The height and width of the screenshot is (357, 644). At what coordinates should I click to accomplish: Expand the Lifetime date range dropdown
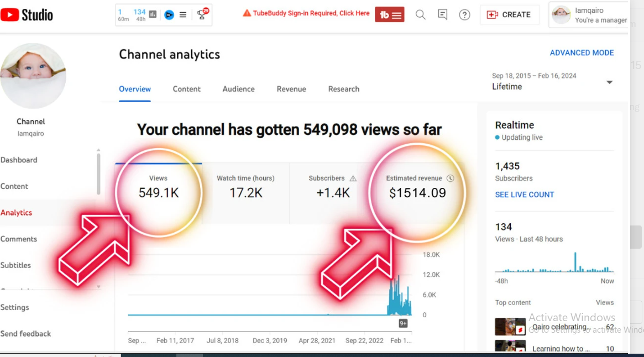[x=609, y=82]
